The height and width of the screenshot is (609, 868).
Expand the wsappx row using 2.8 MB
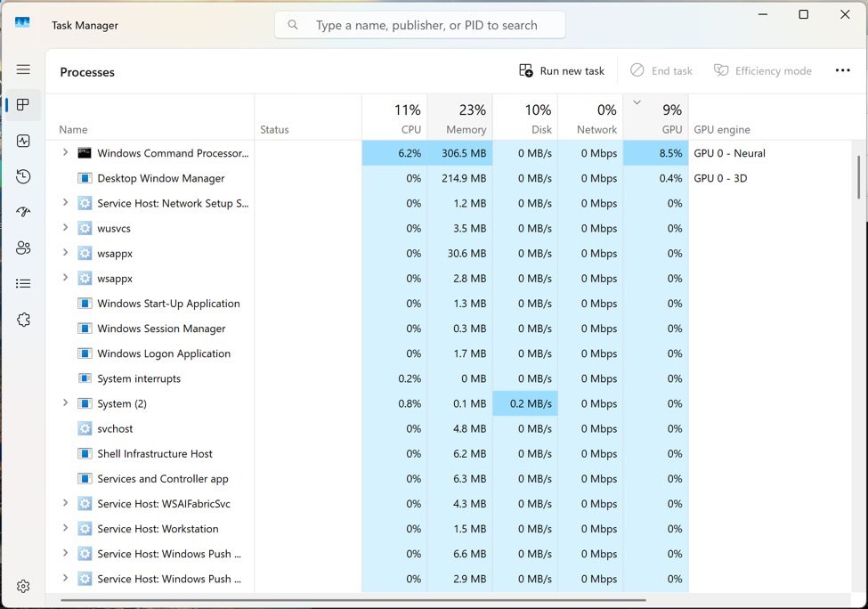click(65, 278)
